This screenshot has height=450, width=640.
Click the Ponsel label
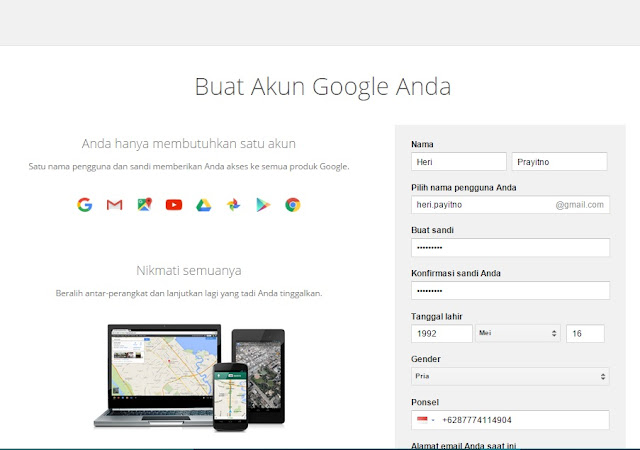tap(425, 402)
